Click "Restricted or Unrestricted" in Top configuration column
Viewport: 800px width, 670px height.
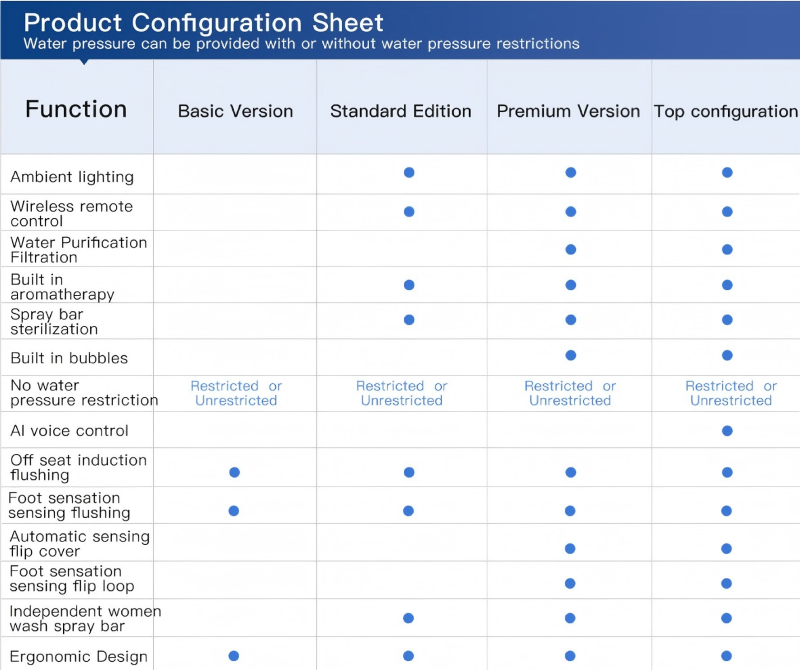[x=731, y=393]
